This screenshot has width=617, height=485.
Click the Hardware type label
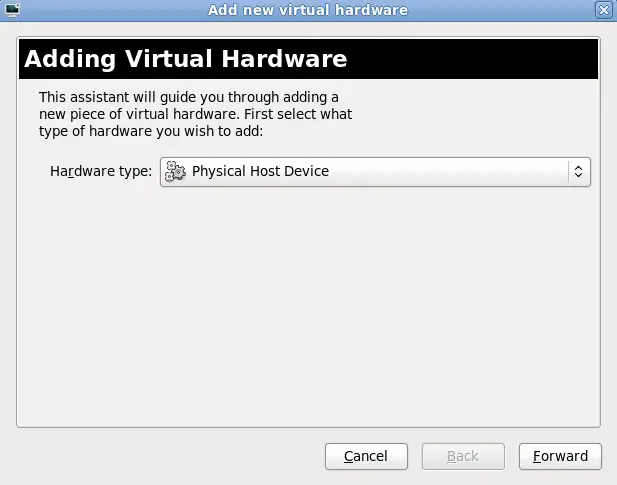coord(100,171)
